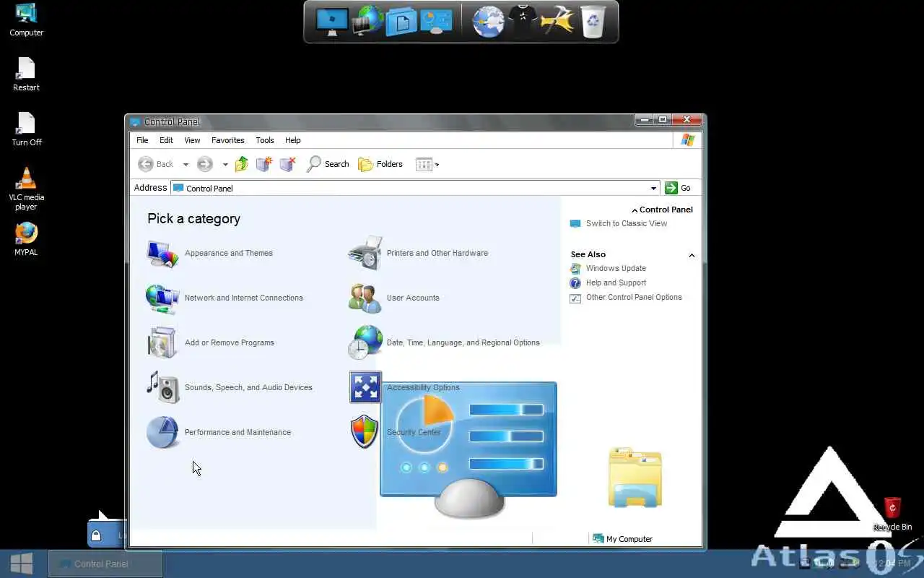
Task: Click the Windows flag logo in menu bar
Action: (x=687, y=140)
